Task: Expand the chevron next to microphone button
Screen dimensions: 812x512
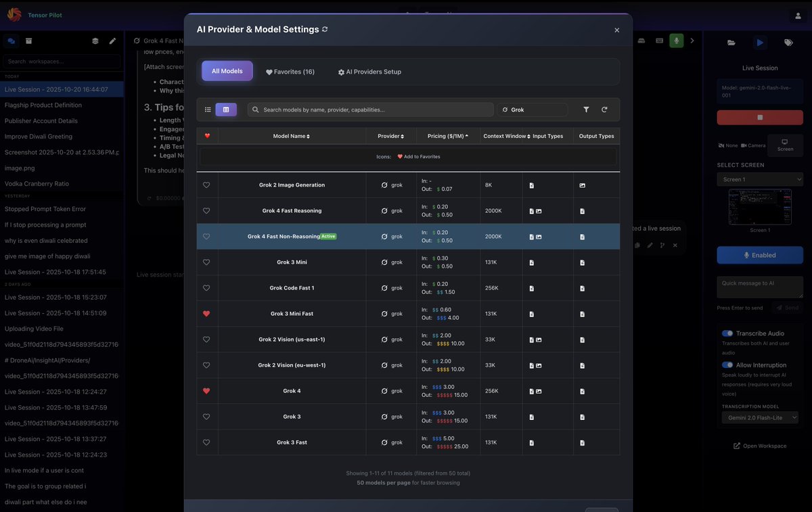Action: click(692, 41)
